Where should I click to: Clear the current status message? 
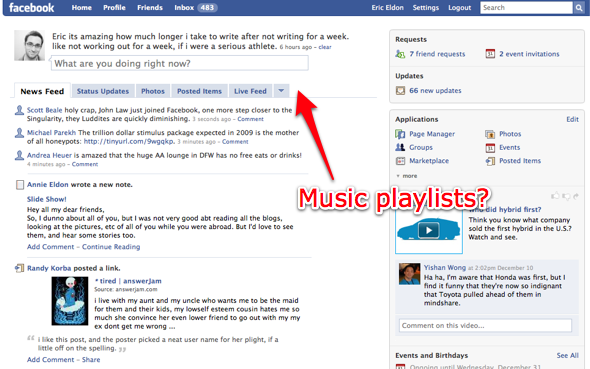(x=325, y=47)
